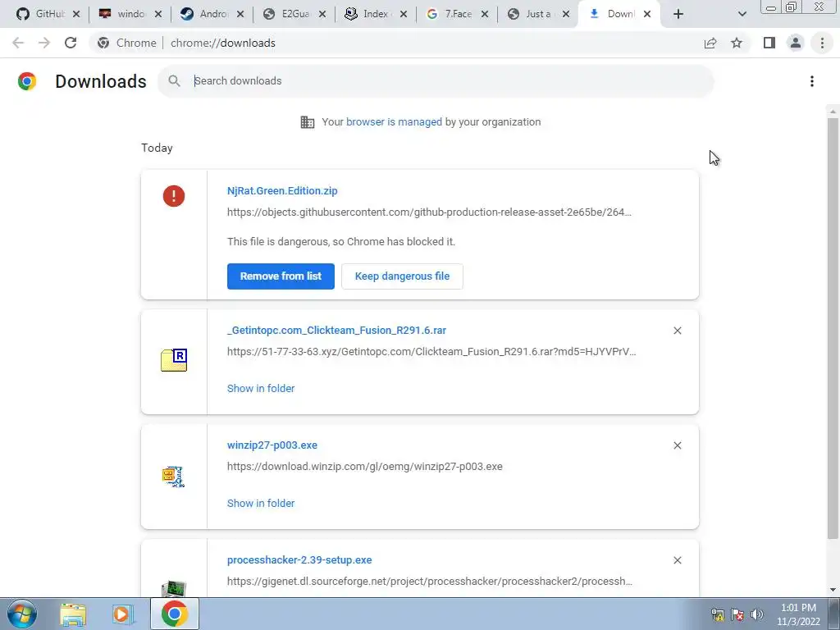Open a new tab with the plus button
Screen dimensions: 840x630
(678, 15)
